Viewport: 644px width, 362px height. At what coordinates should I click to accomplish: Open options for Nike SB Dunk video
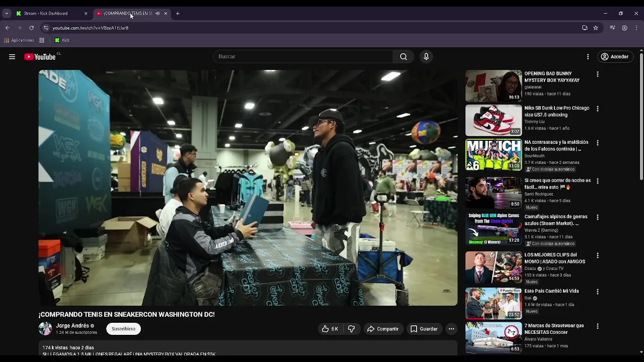(x=598, y=109)
